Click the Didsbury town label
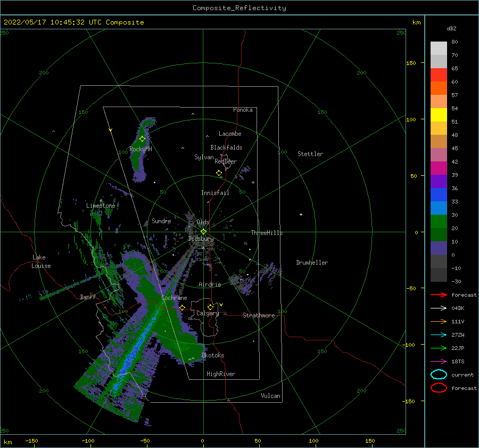 coord(201,239)
